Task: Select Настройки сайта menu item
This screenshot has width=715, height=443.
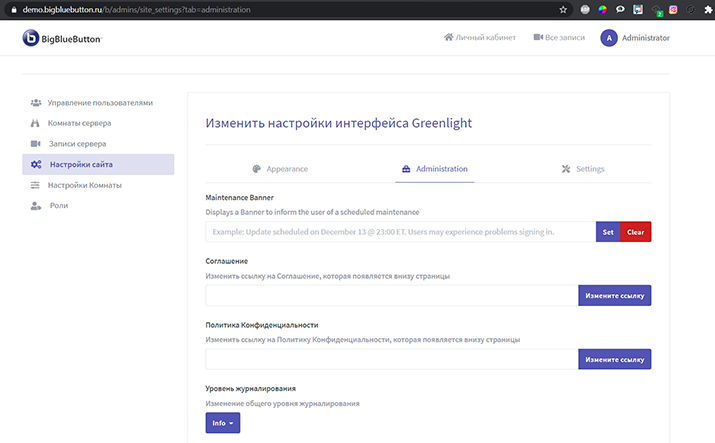Action: [x=98, y=165]
